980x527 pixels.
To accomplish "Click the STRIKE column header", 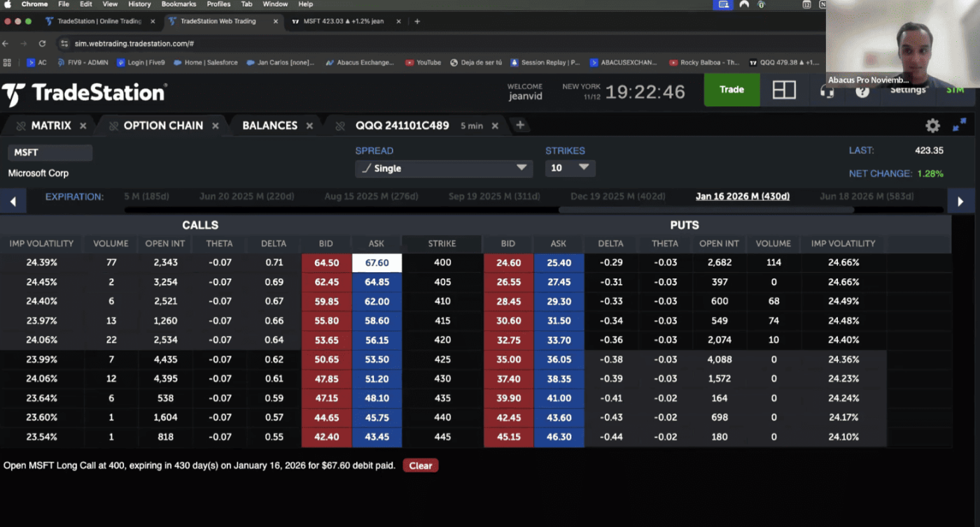I will (x=442, y=244).
